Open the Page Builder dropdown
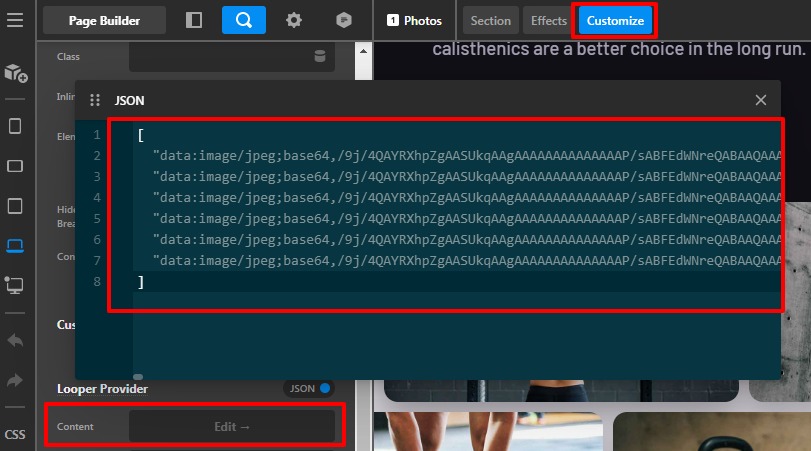The image size is (811, 451). pos(105,20)
